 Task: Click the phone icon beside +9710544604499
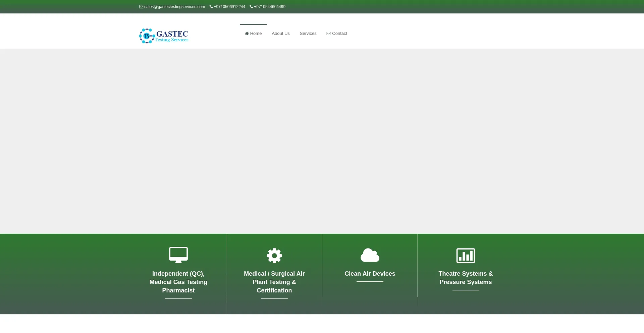point(251,6)
